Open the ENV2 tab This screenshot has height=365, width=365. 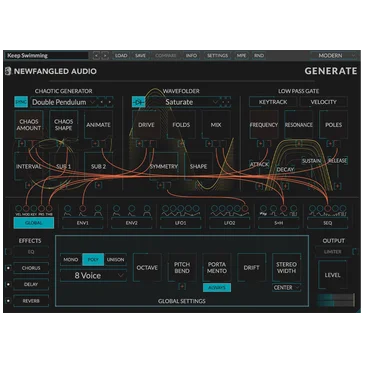coord(131,223)
